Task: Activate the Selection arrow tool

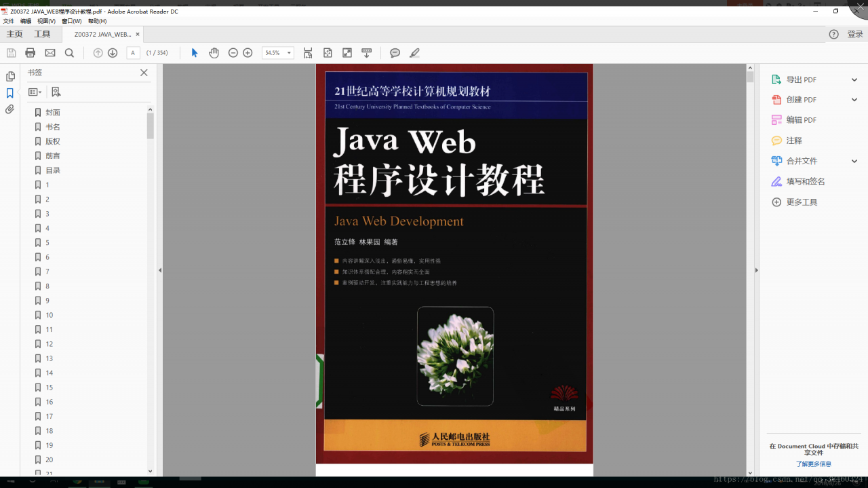Action: [195, 53]
